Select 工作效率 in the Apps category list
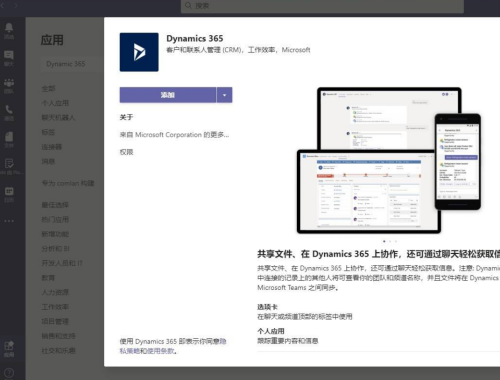The width and height of the screenshot is (500, 380). tap(55, 307)
